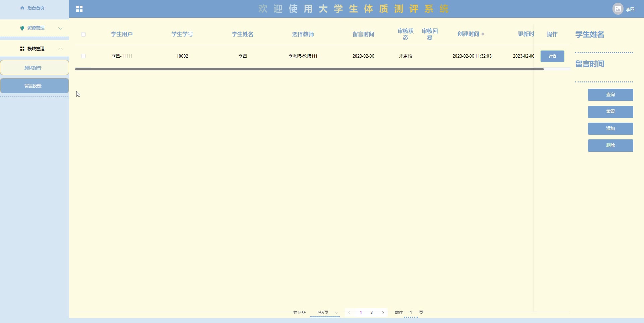The image size is (644, 323).
Task: Click the grid menu icon in header
Action: [x=79, y=9]
